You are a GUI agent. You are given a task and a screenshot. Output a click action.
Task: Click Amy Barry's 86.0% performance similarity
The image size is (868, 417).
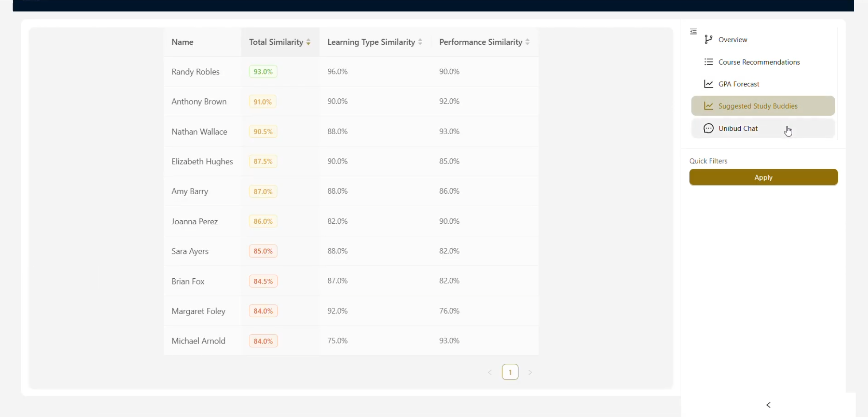click(x=449, y=191)
